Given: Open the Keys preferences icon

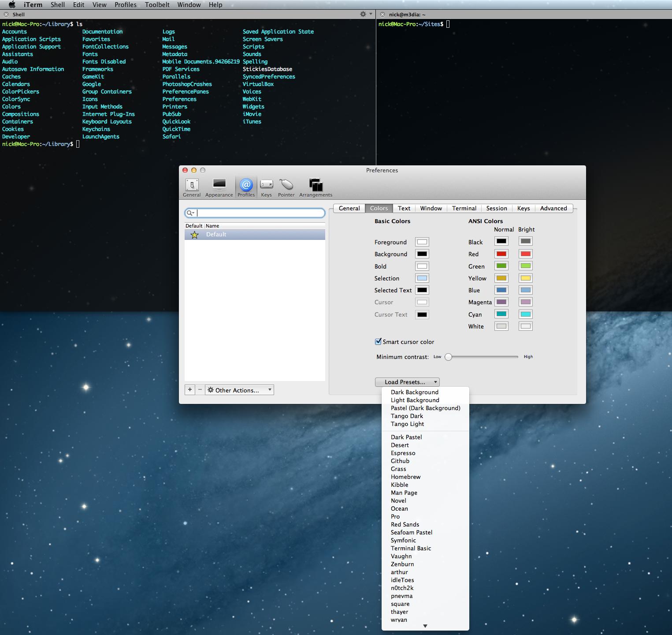Looking at the screenshot, I should tap(266, 185).
